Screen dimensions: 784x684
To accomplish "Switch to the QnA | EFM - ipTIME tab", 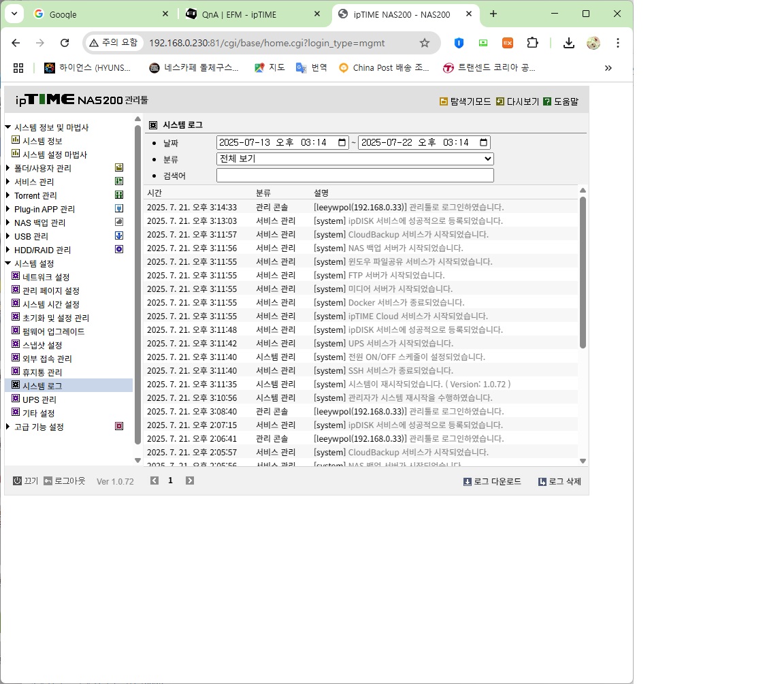I will (252, 14).
